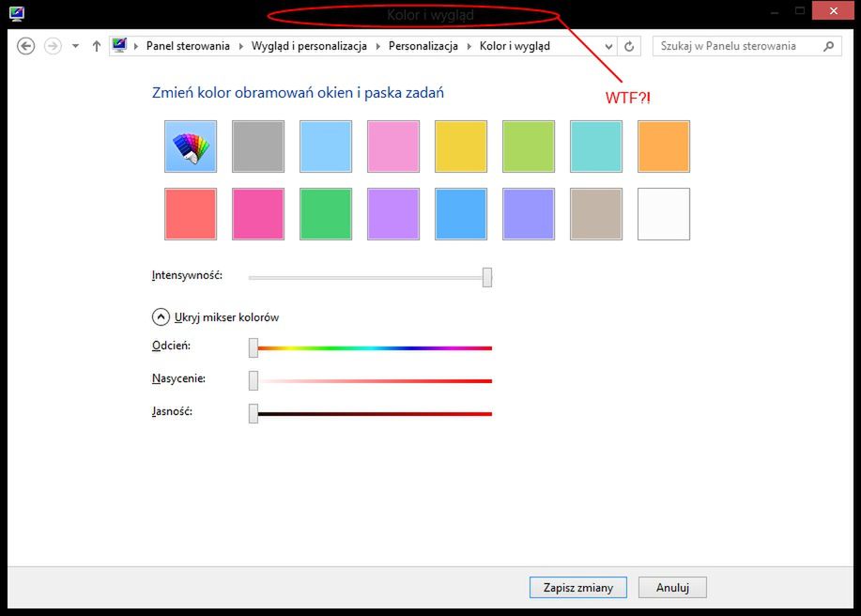Click the window system icon in title bar
The height and width of the screenshot is (616, 861).
[17, 14]
